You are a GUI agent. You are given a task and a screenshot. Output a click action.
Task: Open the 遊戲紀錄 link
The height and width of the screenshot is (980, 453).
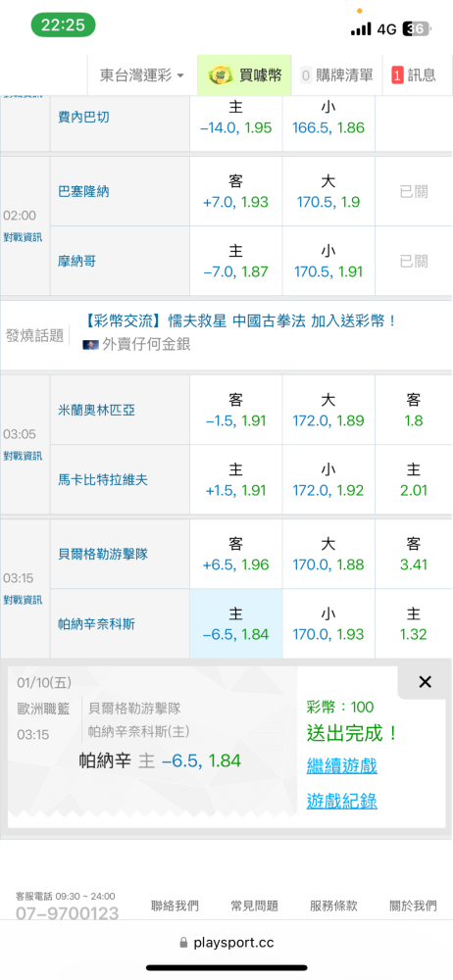point(341,801)
